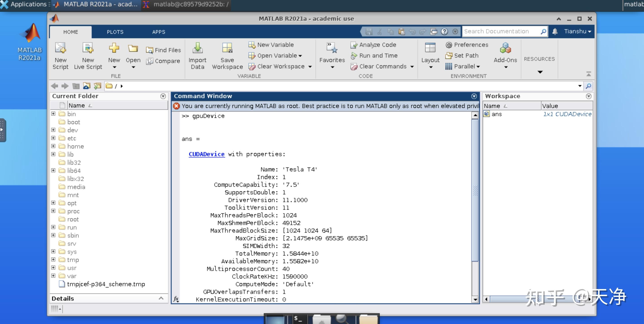
Task: Open the Import Data tool
Action: pos(197,56)
